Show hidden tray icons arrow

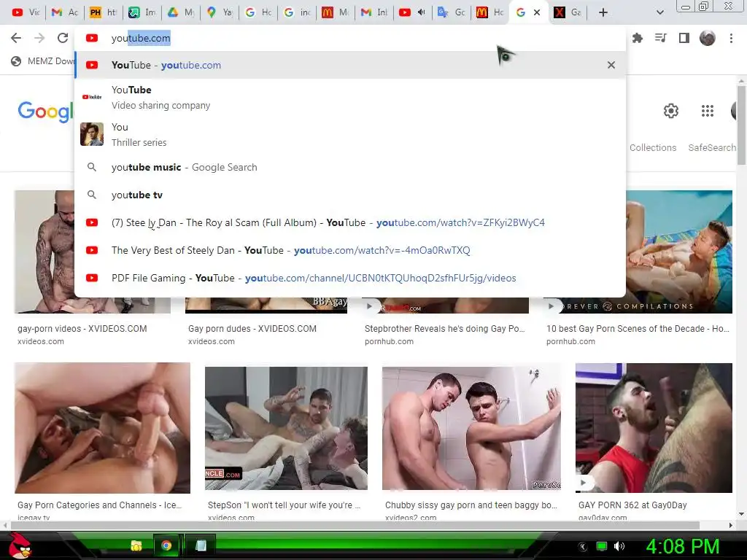coord(583,547)
